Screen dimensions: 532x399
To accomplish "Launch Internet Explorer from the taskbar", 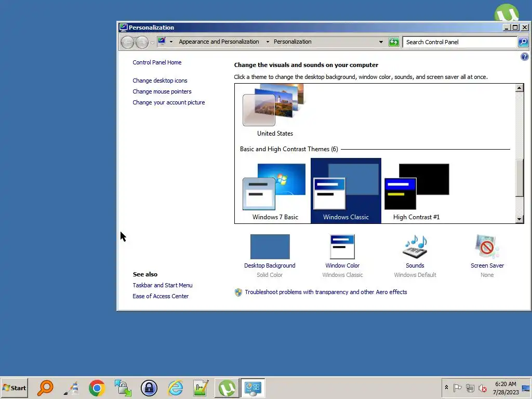I will tap(176, 388).
